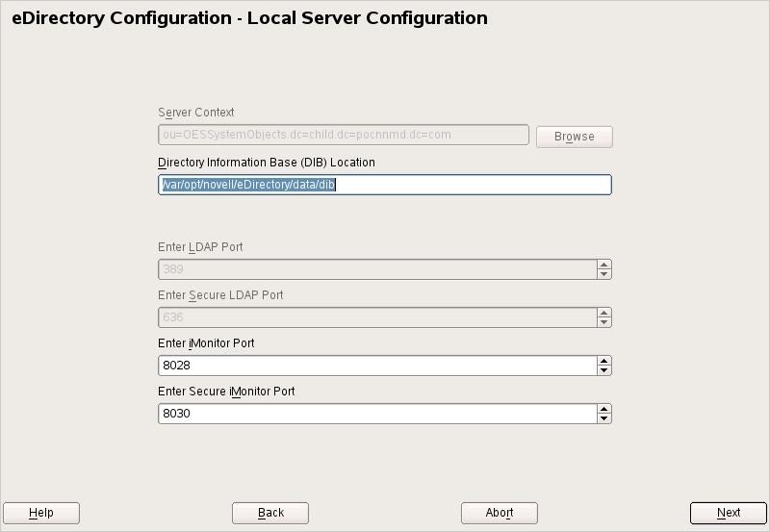Click the Browse button for Server Context
The width and height of the screenshot is (770, 532).
click(x=574, y=137)
